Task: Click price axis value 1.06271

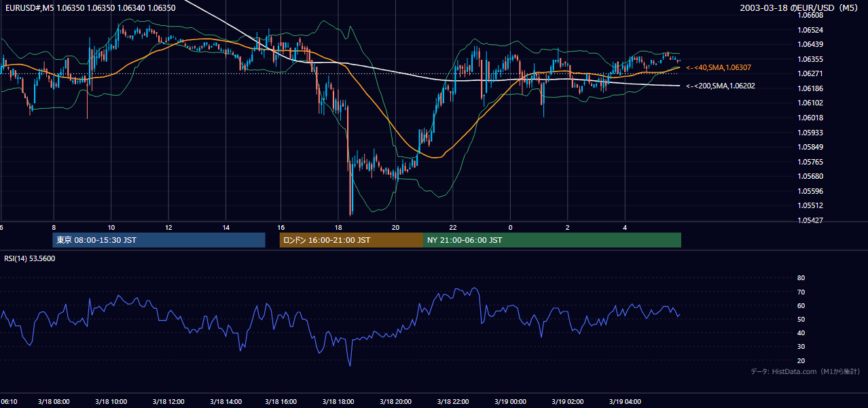Action: point(810,73)
